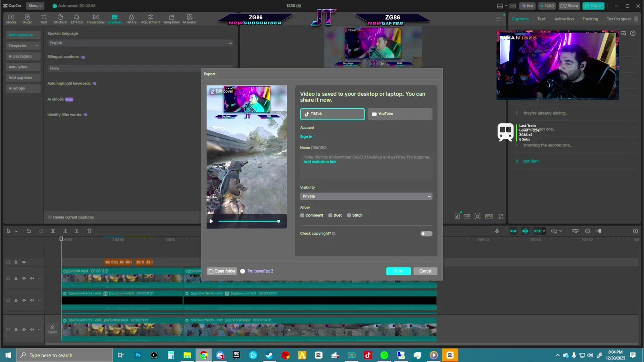
Task: Switch to Text inspector tab
Action: 541,19
